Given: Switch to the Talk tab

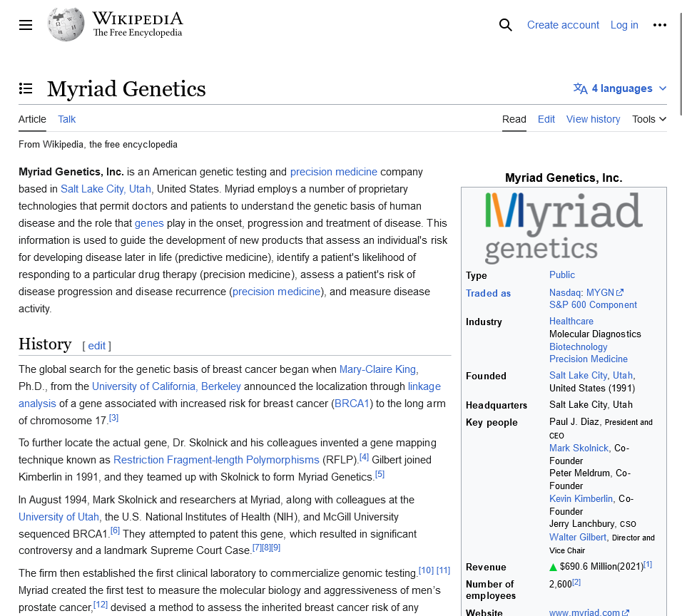Looking at the screenshot, I should pyautogui.click(x=67, y=119).
